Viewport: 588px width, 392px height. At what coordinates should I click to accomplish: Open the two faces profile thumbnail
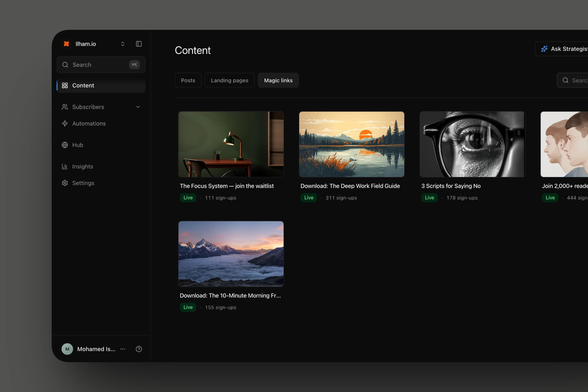pos(564,144)
